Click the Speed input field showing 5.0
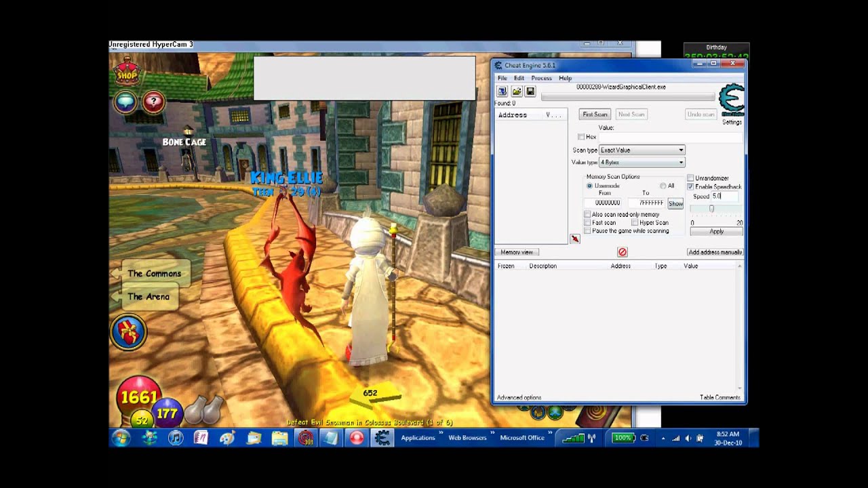The height and width of the screenshot is (488, 868). 724,196
